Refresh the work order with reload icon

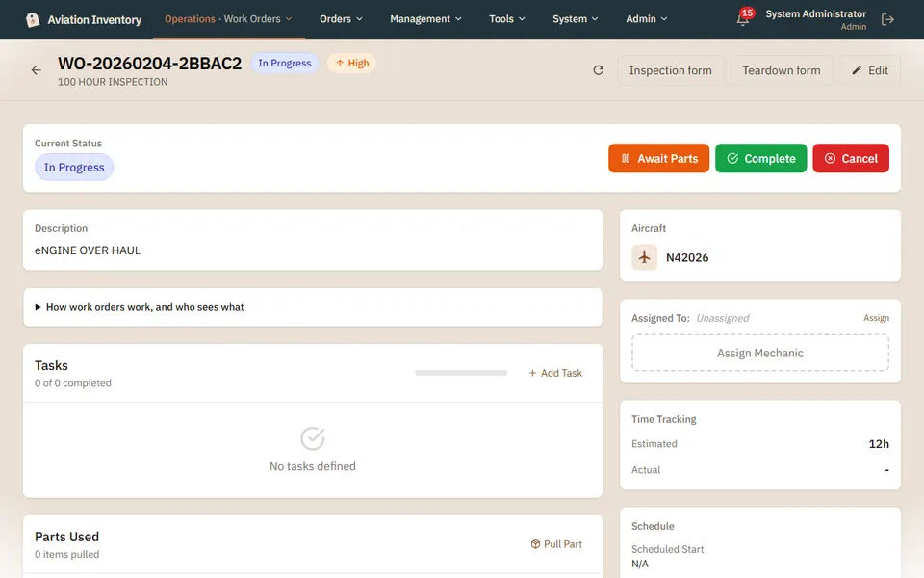point(598,70)
